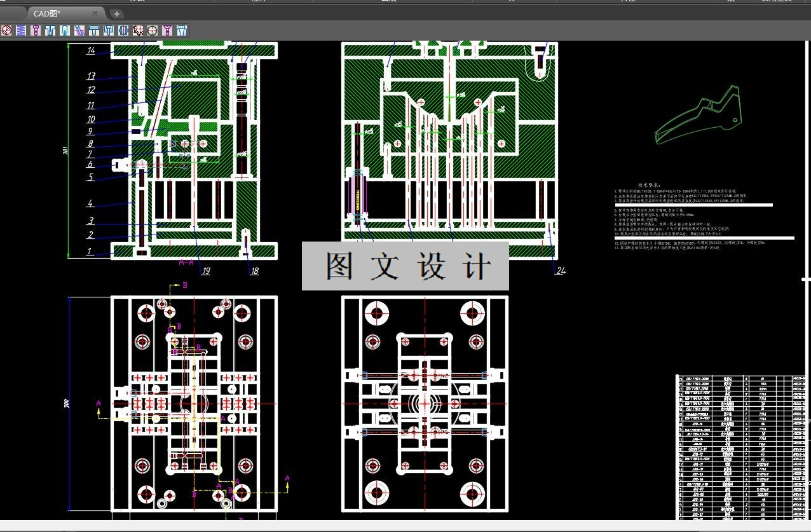Click balloon number 5 in the section view
The image size is (811, 532).
91,177
